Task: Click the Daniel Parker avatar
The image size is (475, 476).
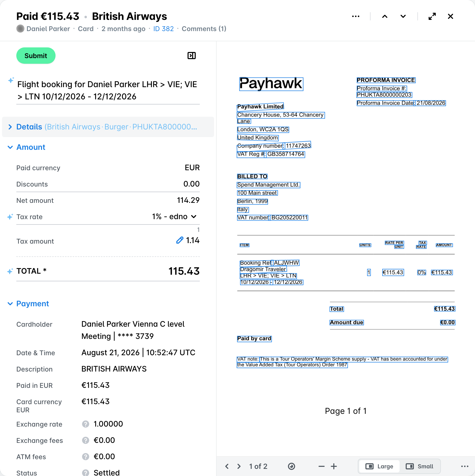Action: 20,29
